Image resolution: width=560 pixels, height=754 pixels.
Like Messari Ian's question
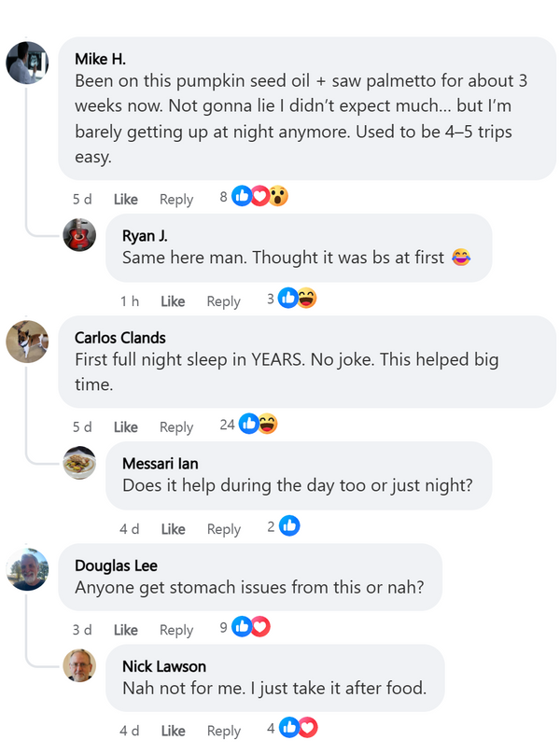point(173,529)
